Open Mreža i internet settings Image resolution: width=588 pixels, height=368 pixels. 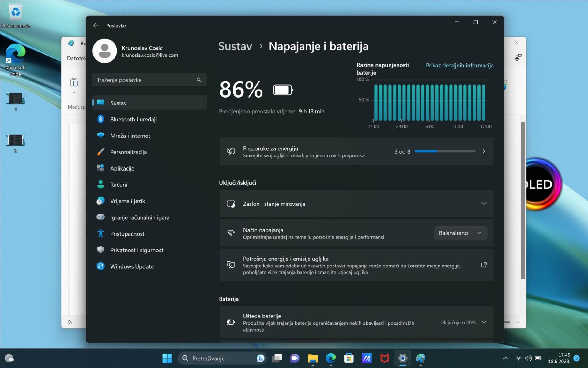(x=130, y=135)
